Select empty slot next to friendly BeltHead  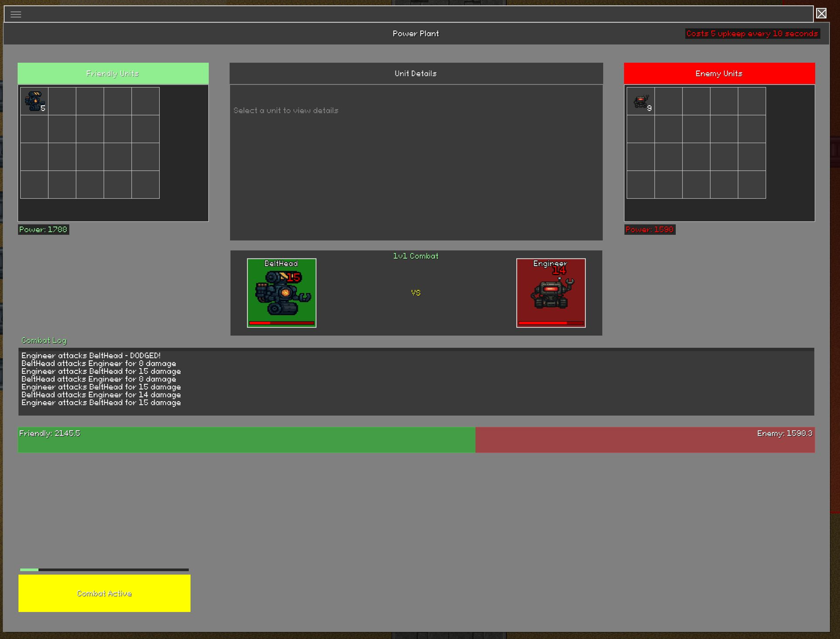coord(62,101)
